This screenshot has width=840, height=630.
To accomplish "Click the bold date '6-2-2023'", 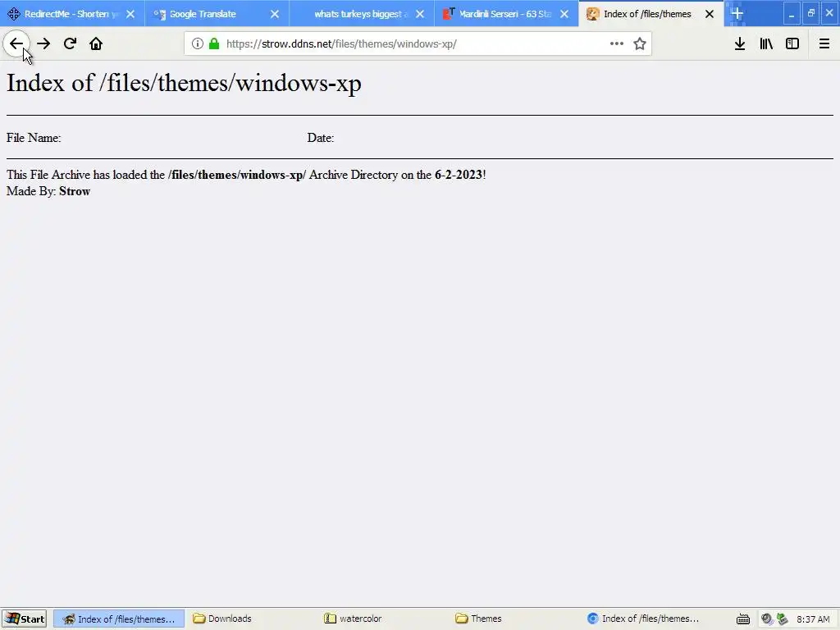I will pos(459,175).
